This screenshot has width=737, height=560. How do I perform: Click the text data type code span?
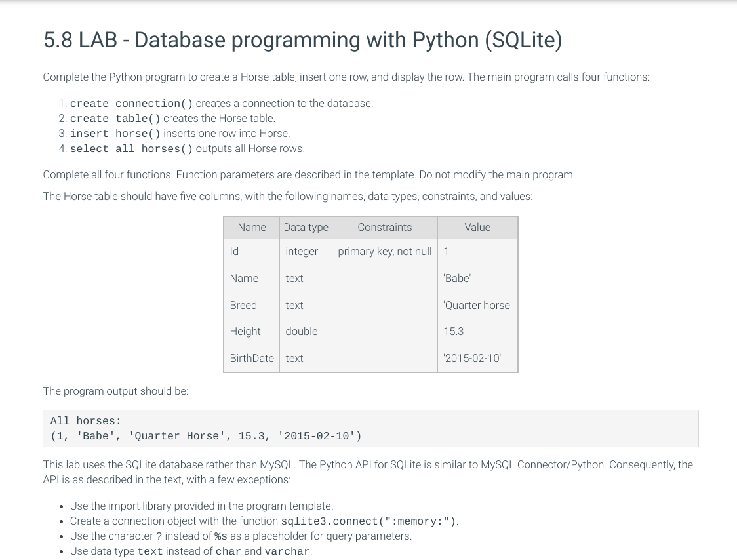pos(150,551)
